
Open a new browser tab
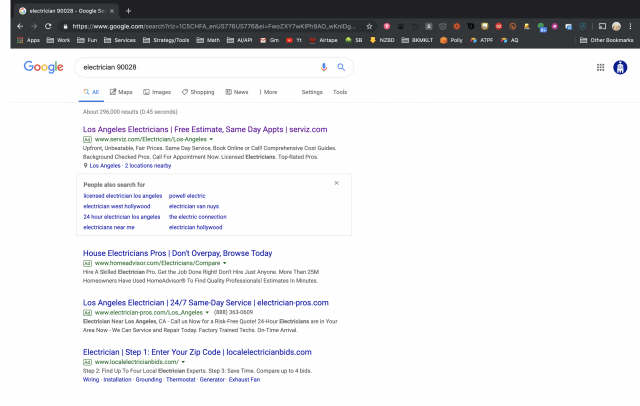(128, 9)
